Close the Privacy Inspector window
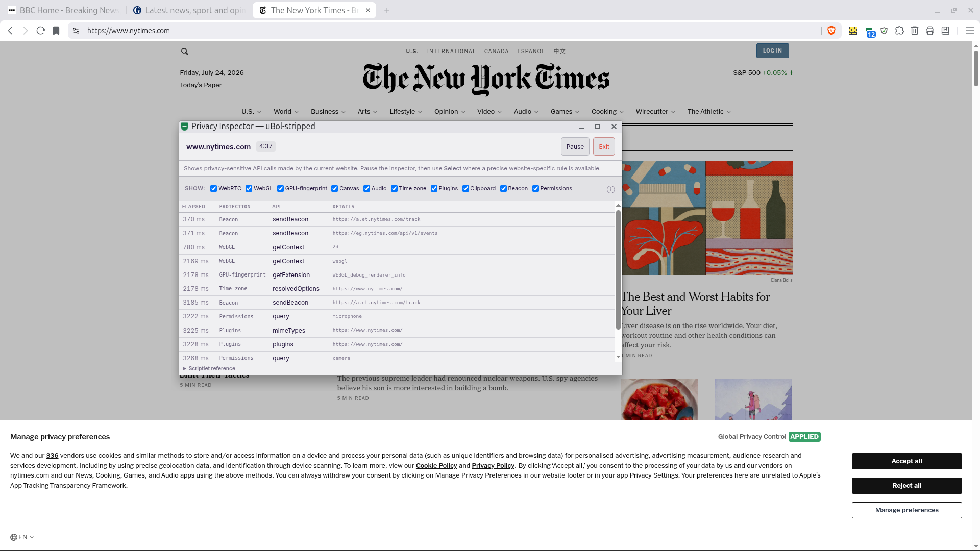This screenshot has height=551, width=980. (x=614, y=127)
